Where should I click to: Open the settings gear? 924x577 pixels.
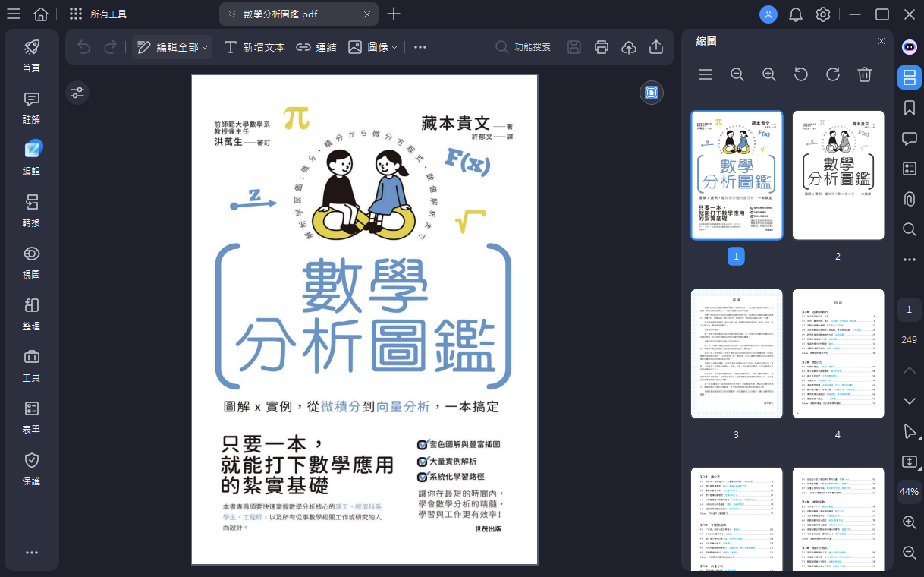click(x=823, y=14)
